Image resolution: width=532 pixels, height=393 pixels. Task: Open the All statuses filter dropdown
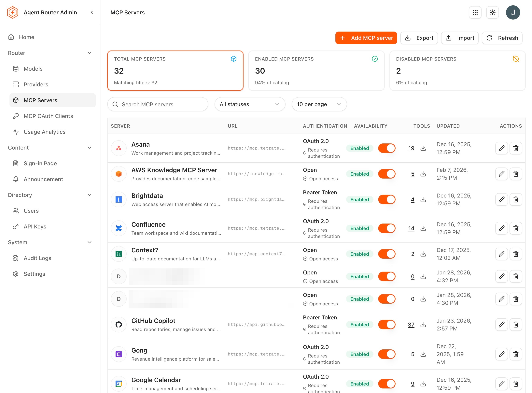tap(250, 104)
